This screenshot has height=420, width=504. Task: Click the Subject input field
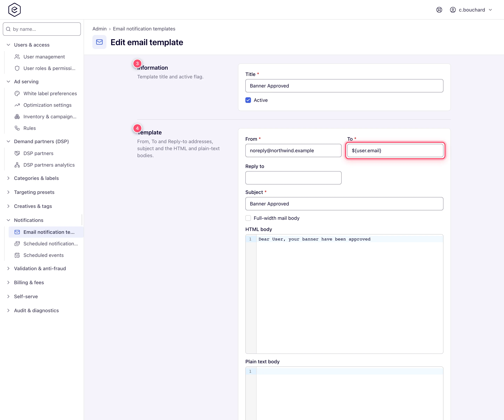point(344,204)
